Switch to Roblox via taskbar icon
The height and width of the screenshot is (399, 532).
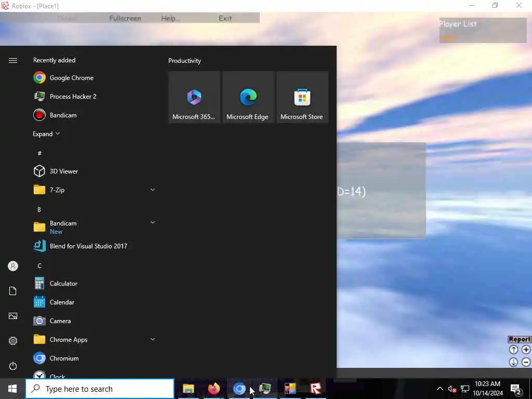315,389
